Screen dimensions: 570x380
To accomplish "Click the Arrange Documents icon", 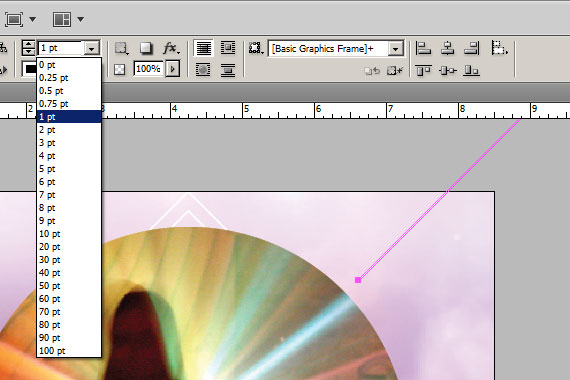I will [x=61, y=19].
